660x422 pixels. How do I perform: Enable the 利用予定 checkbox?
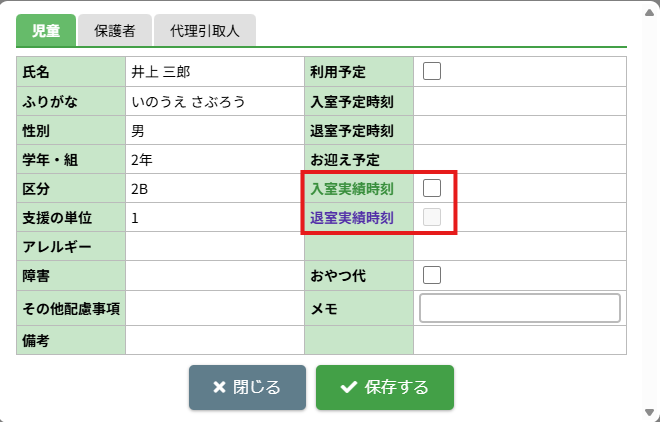pyautogui.click(x=432, y=72)
